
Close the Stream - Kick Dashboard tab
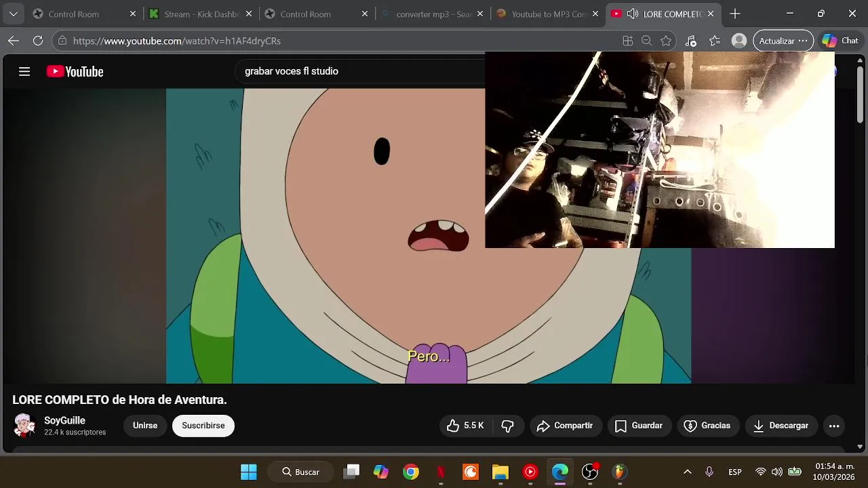[249, 14]
